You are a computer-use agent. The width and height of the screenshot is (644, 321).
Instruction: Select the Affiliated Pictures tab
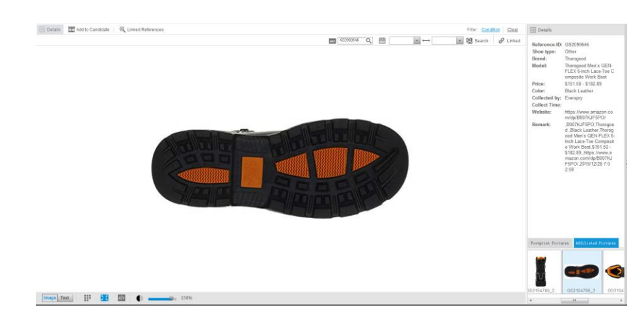point(596,243)
